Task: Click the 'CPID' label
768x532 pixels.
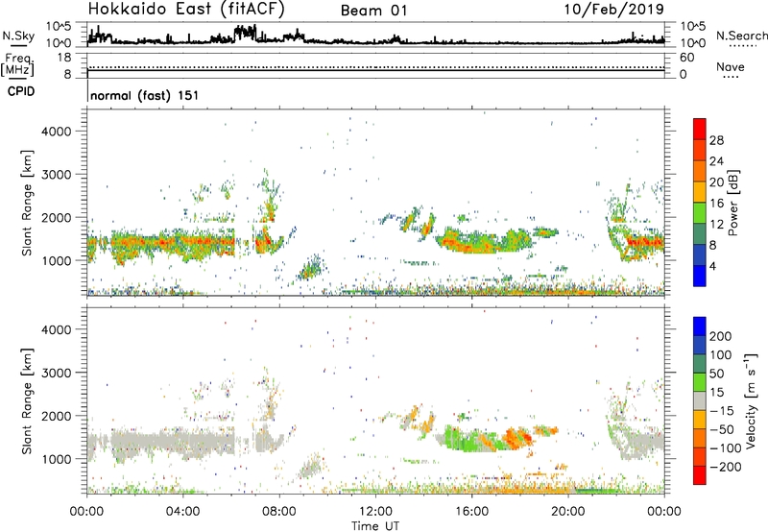Action: (x=21, y=91)
